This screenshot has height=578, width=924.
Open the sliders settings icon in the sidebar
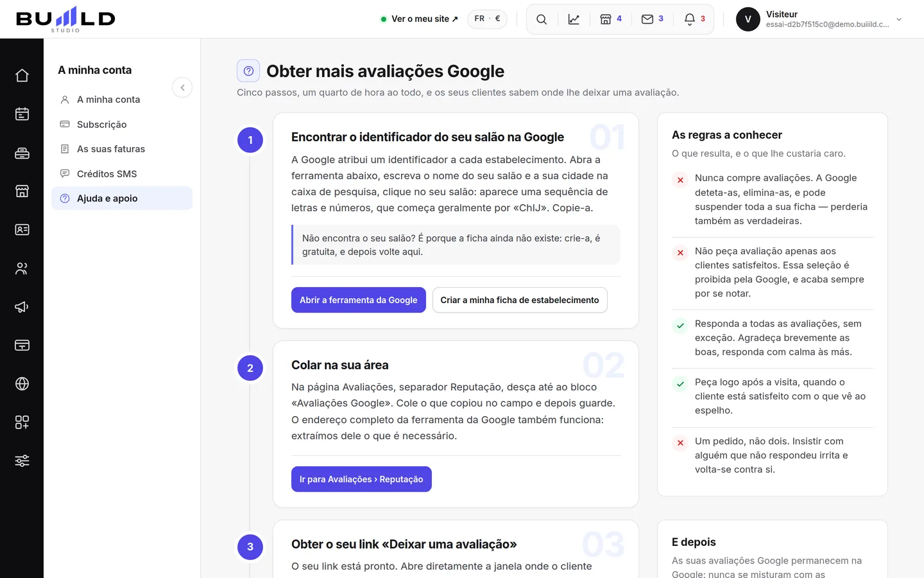[x=22, y=461]
